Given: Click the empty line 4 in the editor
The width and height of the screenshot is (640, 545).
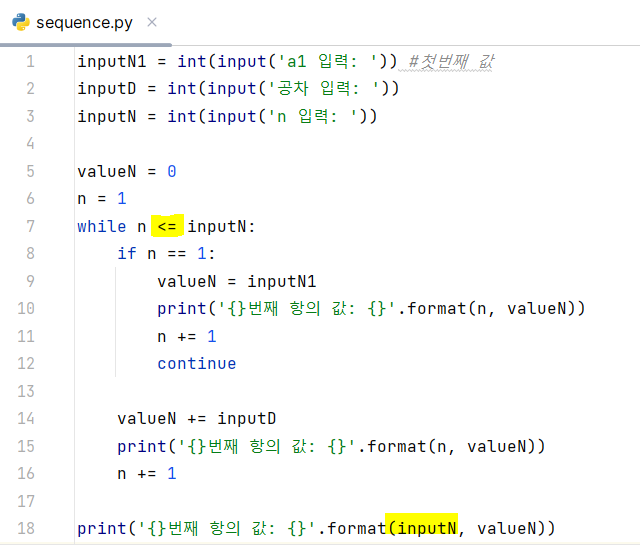Looking at the screenshot, I should click(x=357, y=144).
